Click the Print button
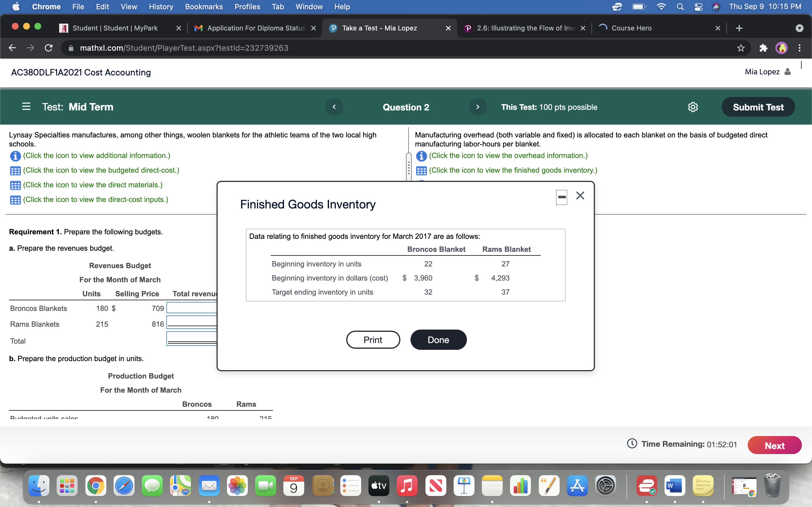 (x=373, y=340)
